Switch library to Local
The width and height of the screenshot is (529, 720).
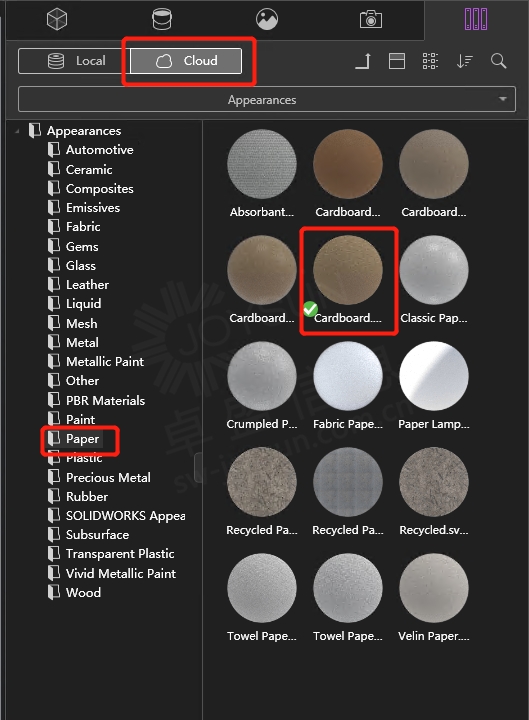[x=74, y=61]
